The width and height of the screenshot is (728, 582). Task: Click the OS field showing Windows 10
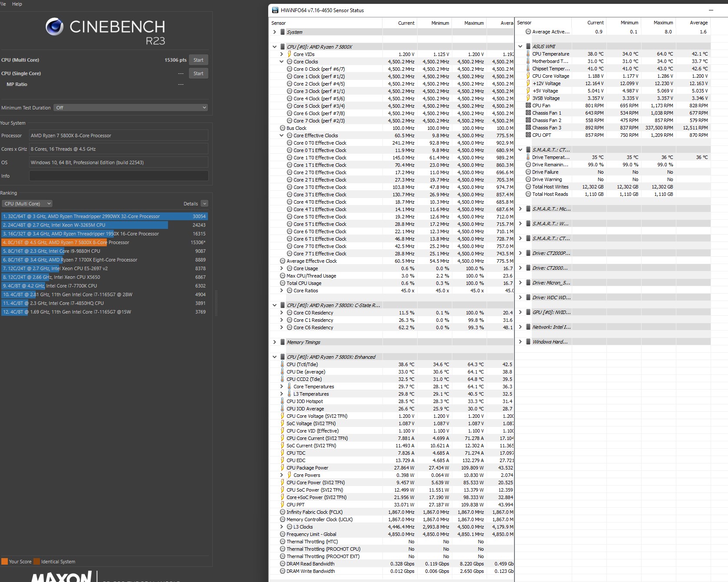(119, 162)
